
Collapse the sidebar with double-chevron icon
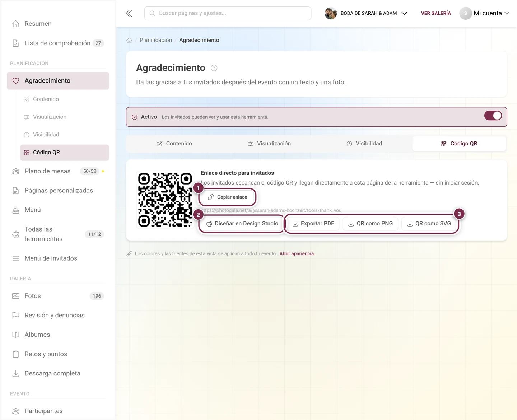[x=129, y=13]
